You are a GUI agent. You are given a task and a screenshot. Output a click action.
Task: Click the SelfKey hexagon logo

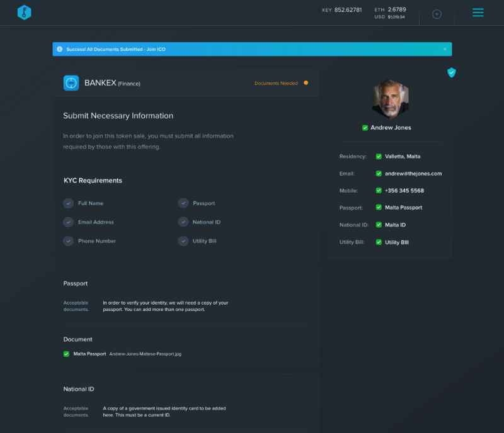click(x=24, y=13)
